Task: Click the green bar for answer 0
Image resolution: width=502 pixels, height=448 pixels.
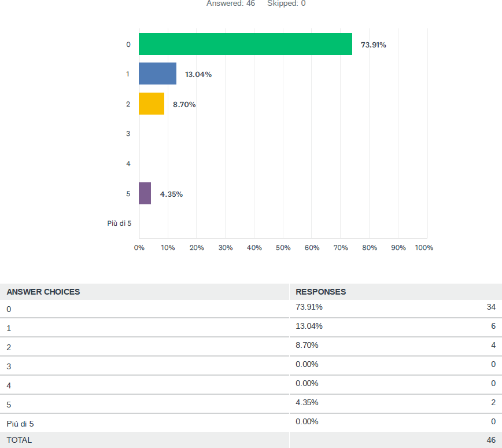Action: tap(245, 44)
